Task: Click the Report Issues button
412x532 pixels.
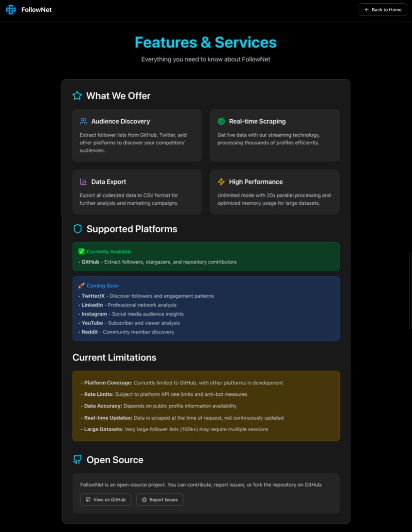Action: pos(159,500)
